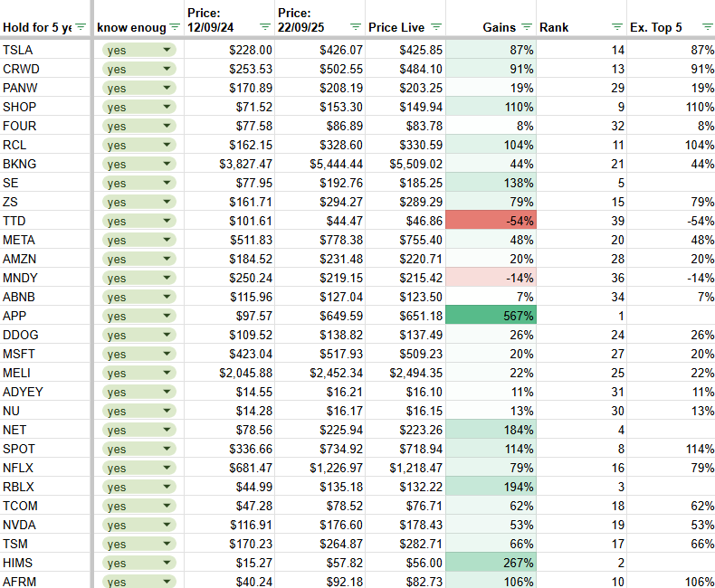
Task: Select the TSLA ticker cell
Action: pos(45,50)
